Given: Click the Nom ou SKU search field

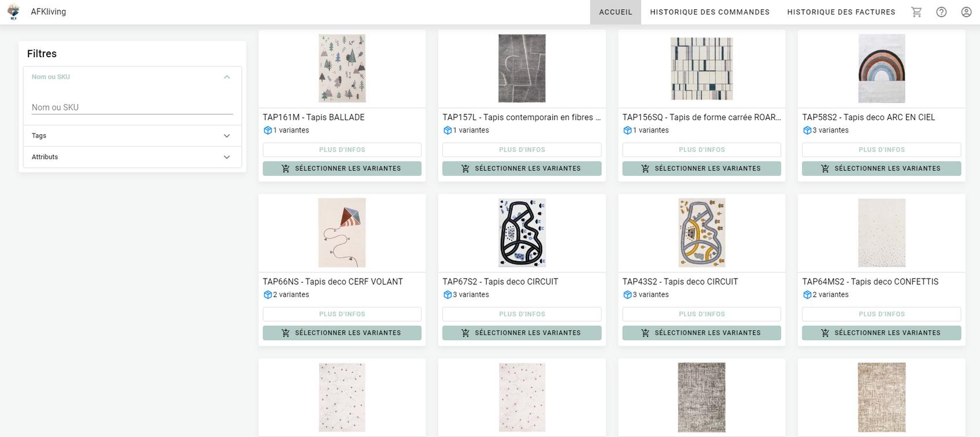Looking at the screenshot, I should pos(132,108).
